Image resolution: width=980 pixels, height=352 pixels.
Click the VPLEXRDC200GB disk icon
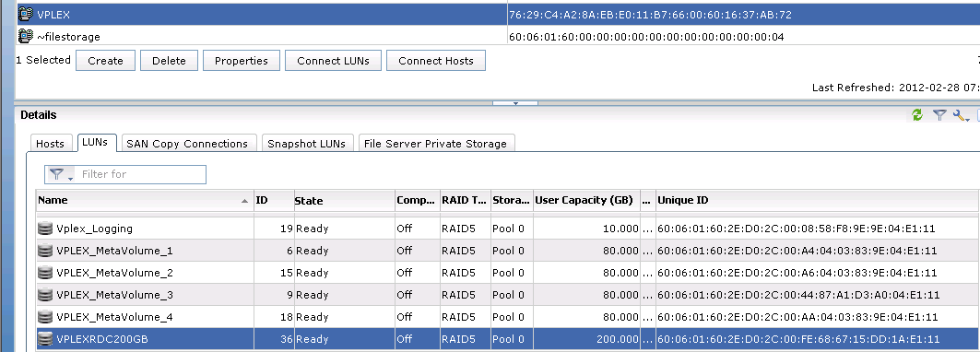[45, 339]
